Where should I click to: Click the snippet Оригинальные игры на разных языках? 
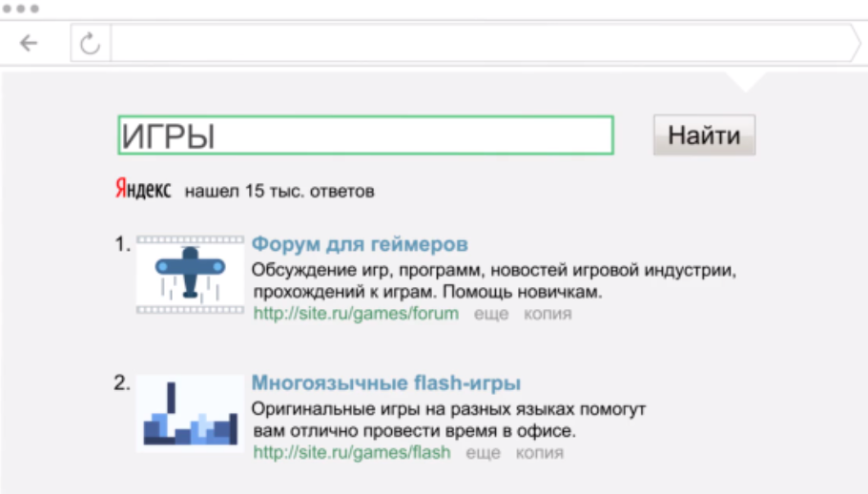coord(449,420)
